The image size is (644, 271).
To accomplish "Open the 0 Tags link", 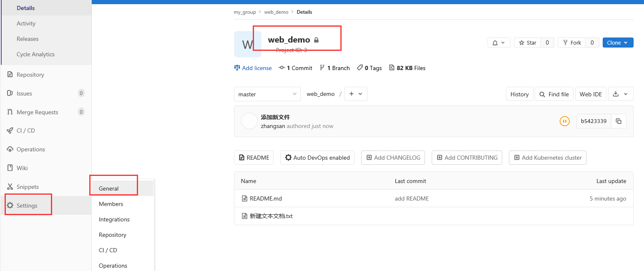I will click(370, 68).
